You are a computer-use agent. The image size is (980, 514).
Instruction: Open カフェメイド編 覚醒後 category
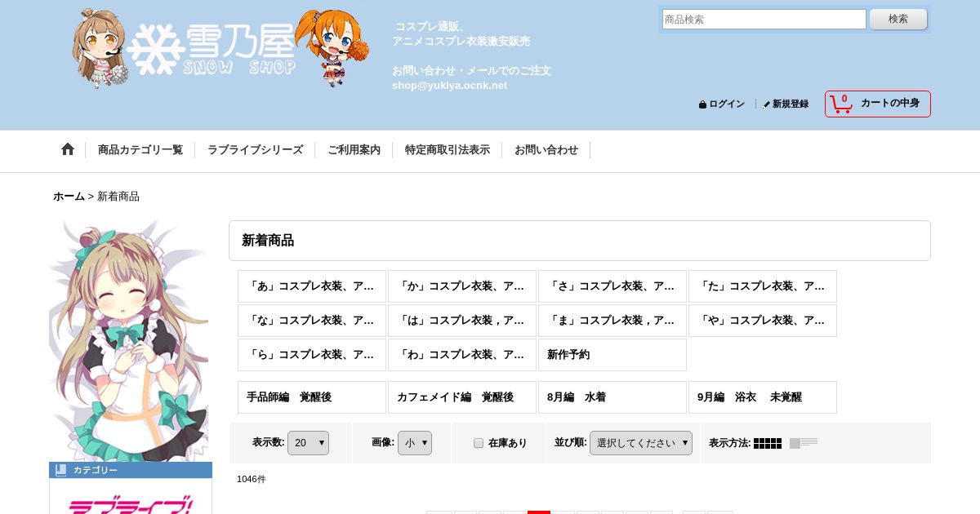[x=462, y=397]
